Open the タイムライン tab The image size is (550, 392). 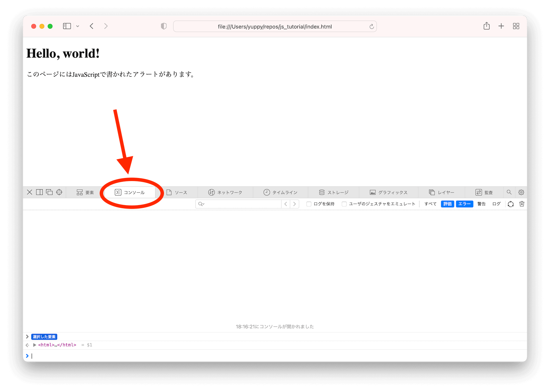(280, 192)
